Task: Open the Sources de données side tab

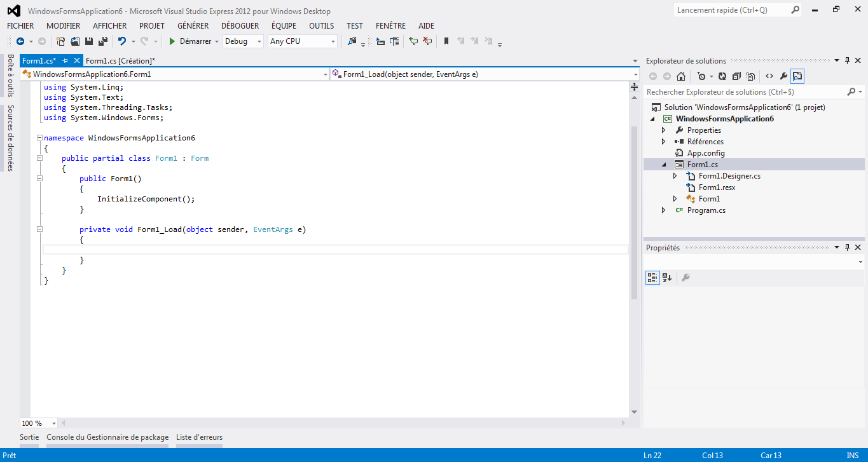Action: (11, 138)
